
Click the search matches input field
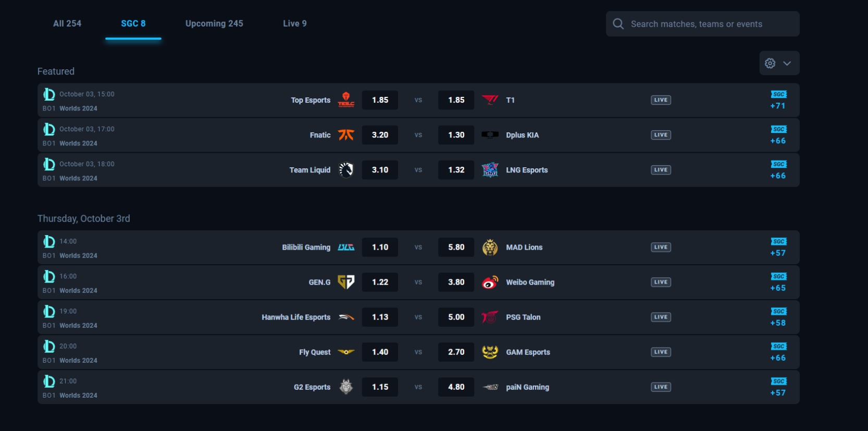click(x=702, y=24)
